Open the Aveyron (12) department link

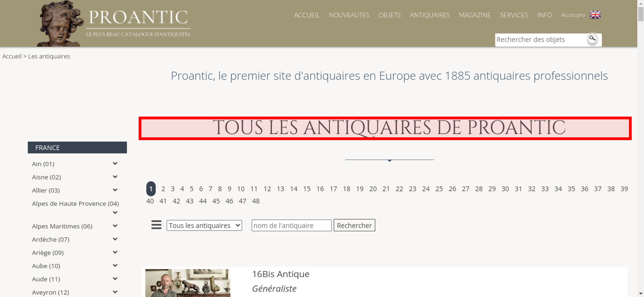51,292
